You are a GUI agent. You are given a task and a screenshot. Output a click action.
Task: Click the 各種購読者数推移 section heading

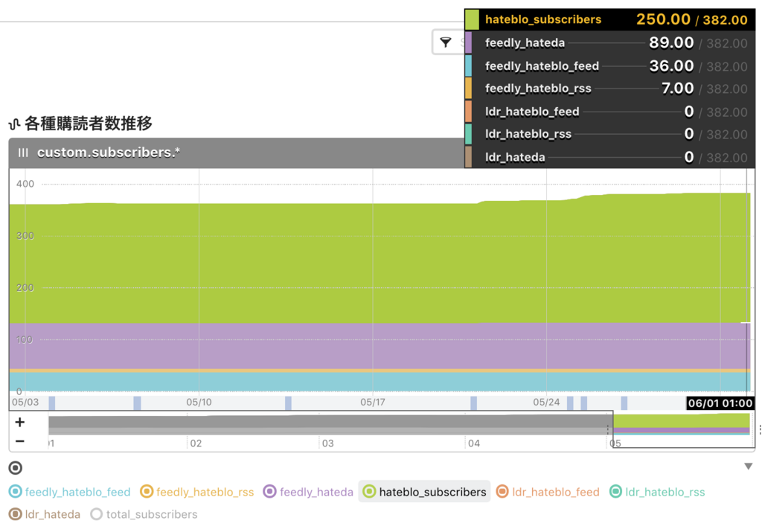coord(89,124)
